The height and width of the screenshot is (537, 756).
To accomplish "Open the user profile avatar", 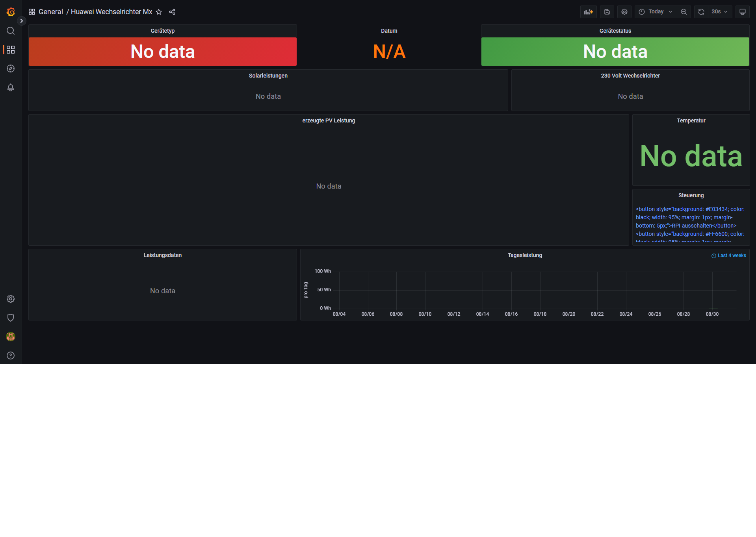I will pyautogui.click(x=11, y=337).
